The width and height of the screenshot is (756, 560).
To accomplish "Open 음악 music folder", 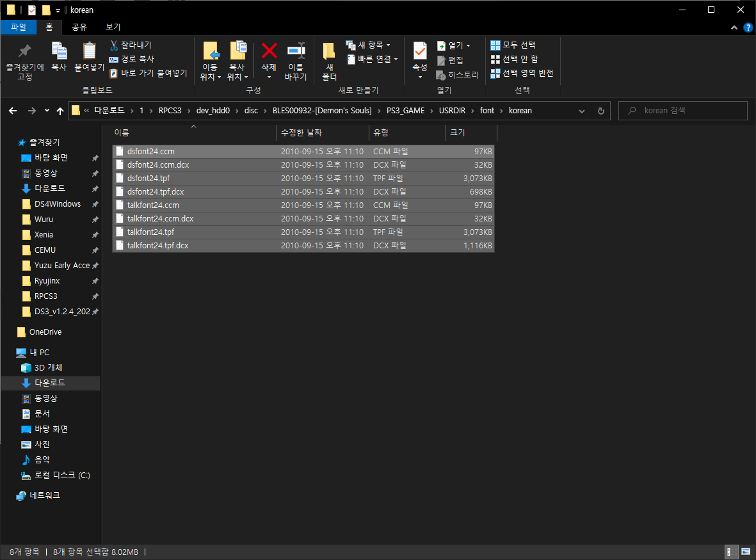I will coord(36,460).
